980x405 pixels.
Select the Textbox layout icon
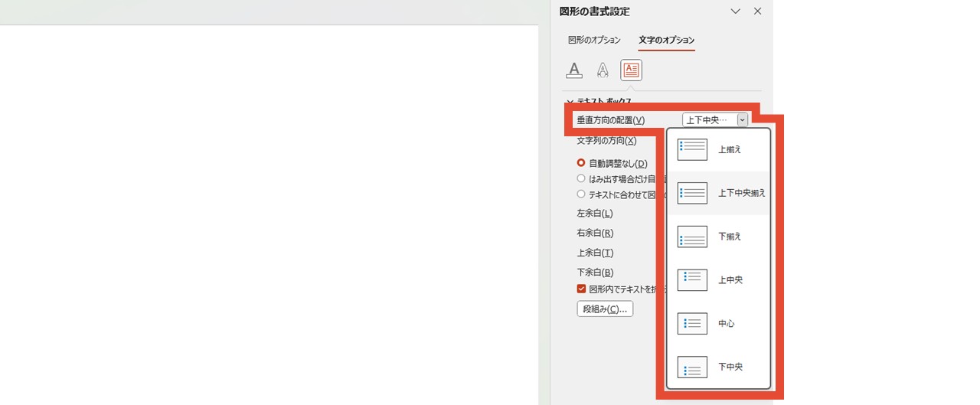coord(631,70)
